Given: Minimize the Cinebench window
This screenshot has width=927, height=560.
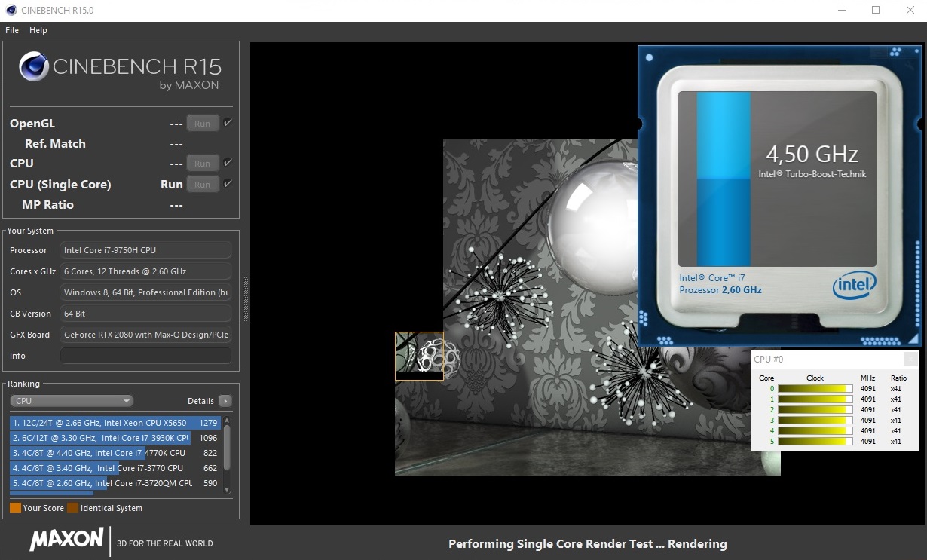Looking at the screenshot, I should point(842,11).
